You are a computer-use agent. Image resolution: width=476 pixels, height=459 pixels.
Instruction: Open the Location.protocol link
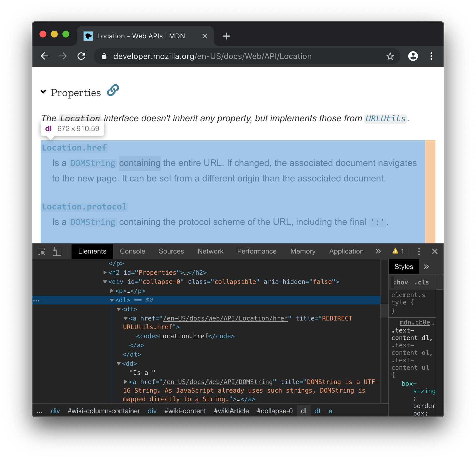click(84, 207)
